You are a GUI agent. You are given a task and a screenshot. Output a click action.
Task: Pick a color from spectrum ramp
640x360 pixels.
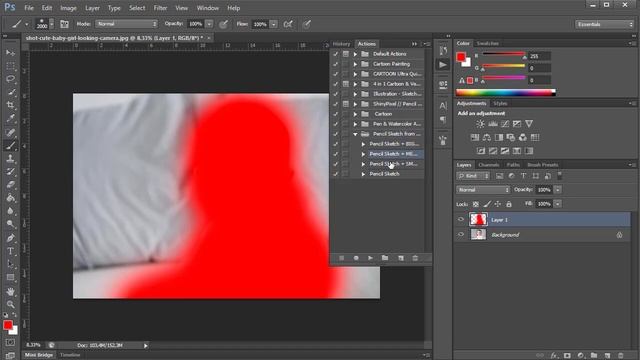[506, 93]
